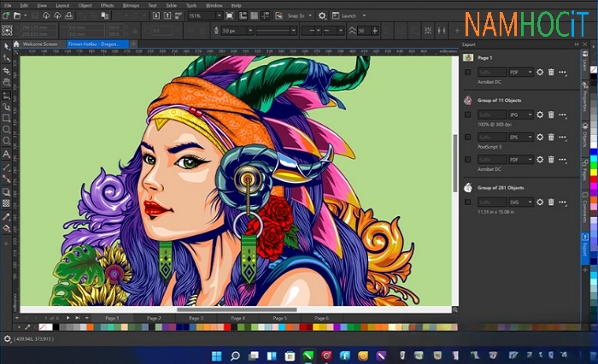Switch to Page 5 tab
Screen dimensions: 598x364
[x=279, y=318]
